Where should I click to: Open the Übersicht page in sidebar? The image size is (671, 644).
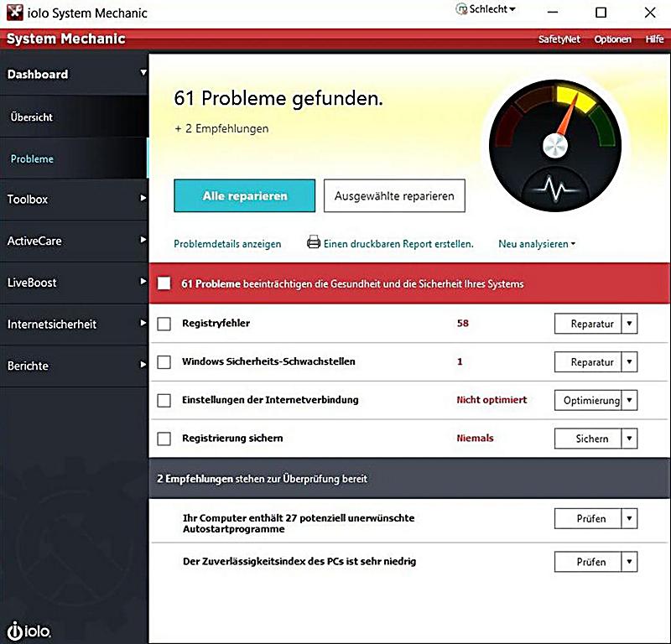pyautogui.click(x=74, y=117)
